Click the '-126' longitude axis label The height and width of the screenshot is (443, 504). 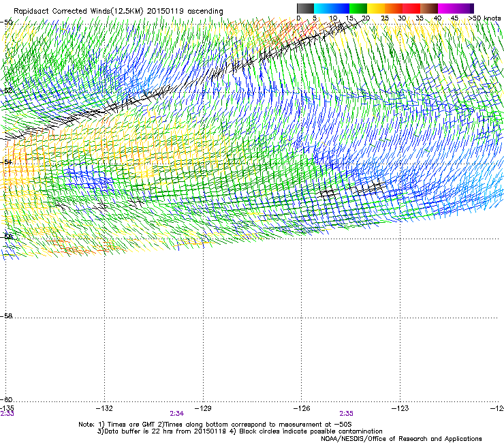pyautogui.click(x=302, y=408)
